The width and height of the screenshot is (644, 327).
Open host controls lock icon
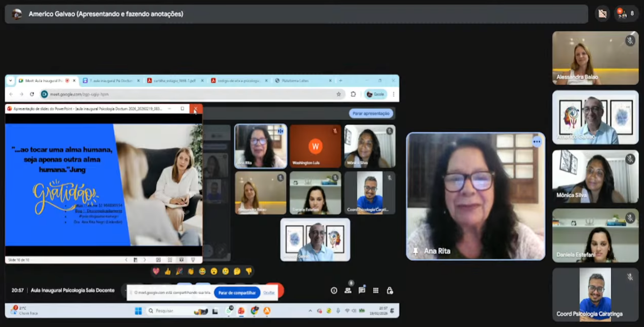click(x=390, y=291)
